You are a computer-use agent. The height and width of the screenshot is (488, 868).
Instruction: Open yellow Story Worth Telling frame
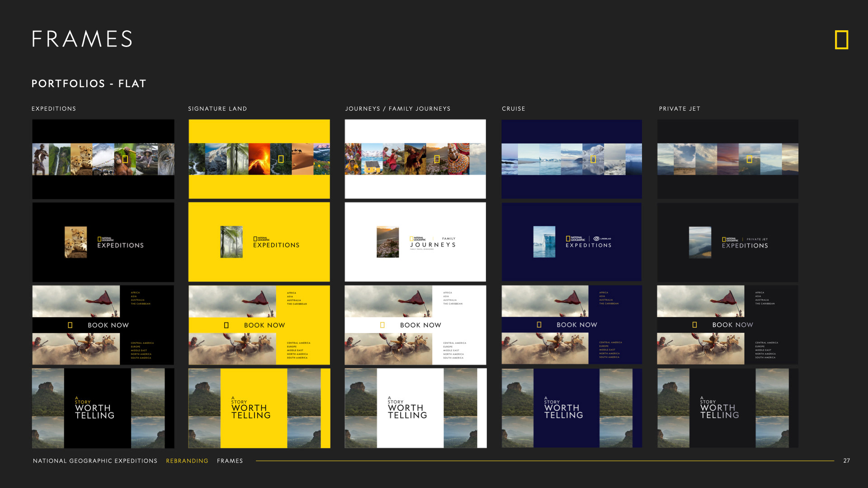(x=259, y=408)
